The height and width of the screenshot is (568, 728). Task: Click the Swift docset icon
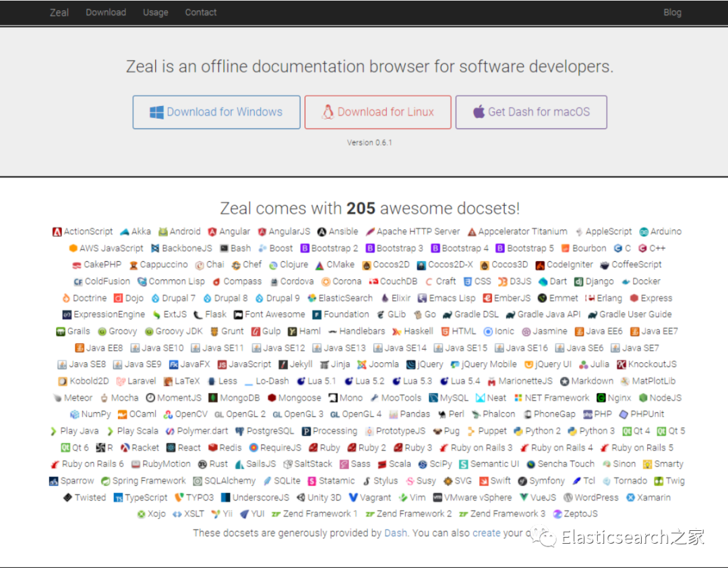[484, 481]
